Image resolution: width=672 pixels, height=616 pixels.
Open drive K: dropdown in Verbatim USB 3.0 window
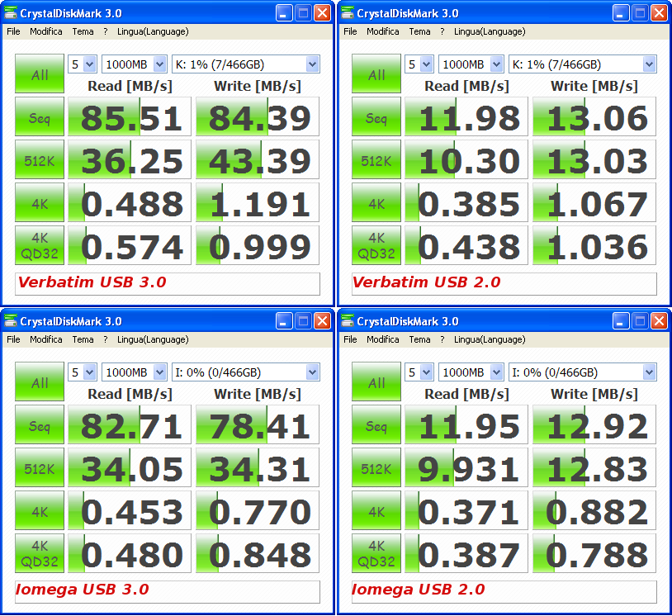245,64
